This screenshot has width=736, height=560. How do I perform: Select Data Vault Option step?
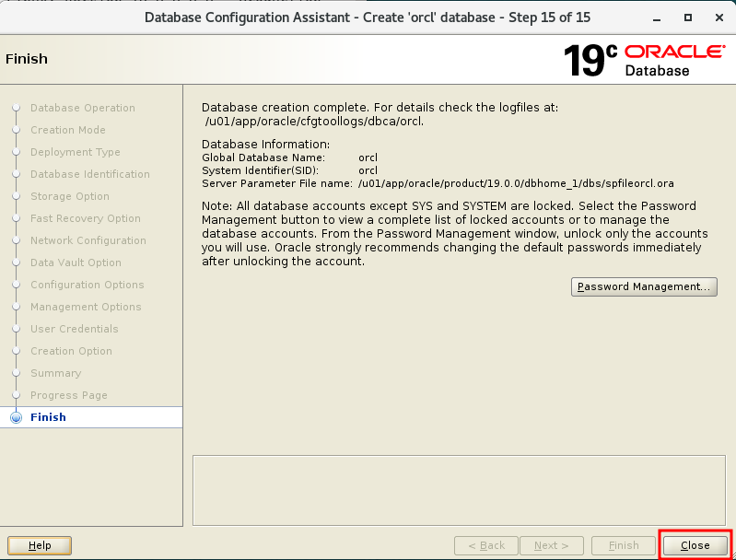(x=76, y=262)
